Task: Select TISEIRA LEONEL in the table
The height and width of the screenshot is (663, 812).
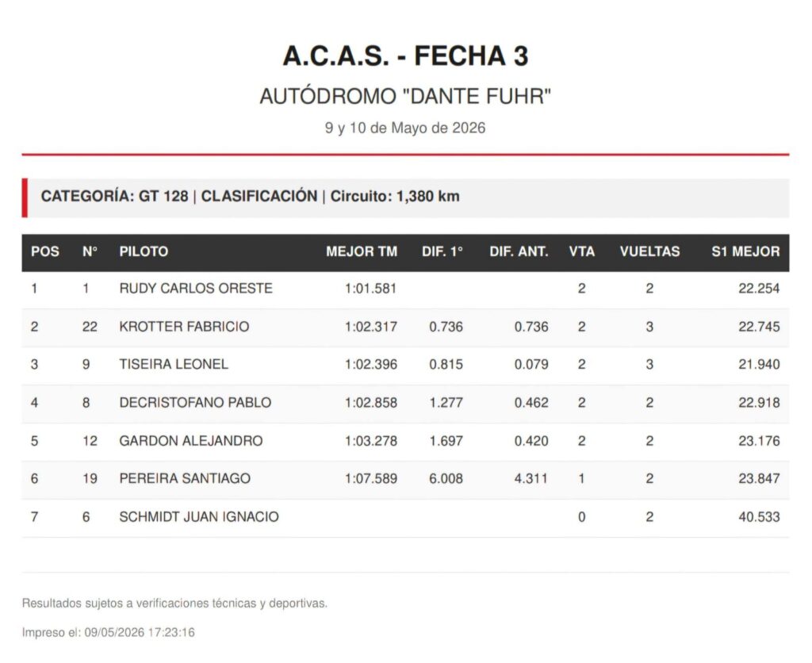Action: [x=174, y=365]
